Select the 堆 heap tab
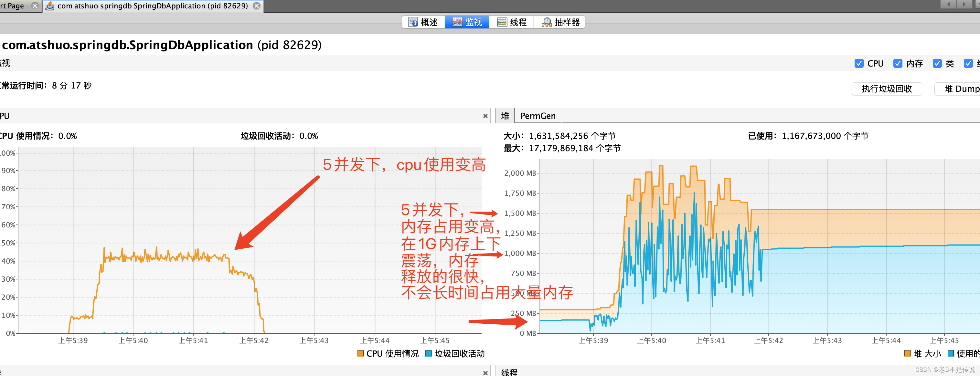 [x=505, y=116]
